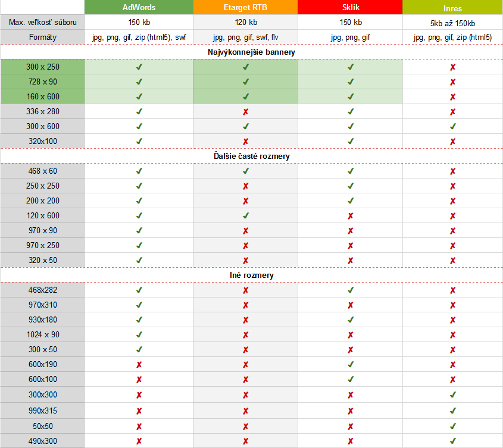503x448 pixels.
Task: Click the Etarget RTB checkmark for 160 x 600
Action: pyautogui.click(x=245, y=96)
